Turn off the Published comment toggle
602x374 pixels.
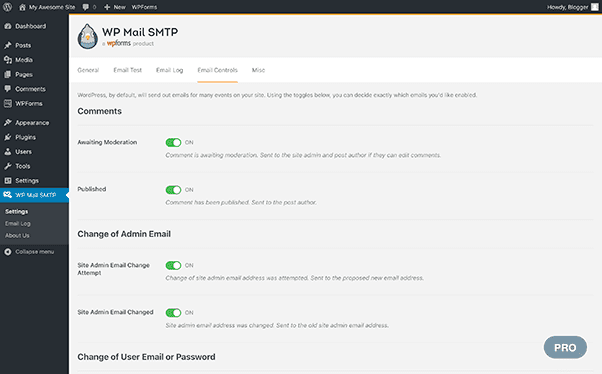tap(173, 190)
